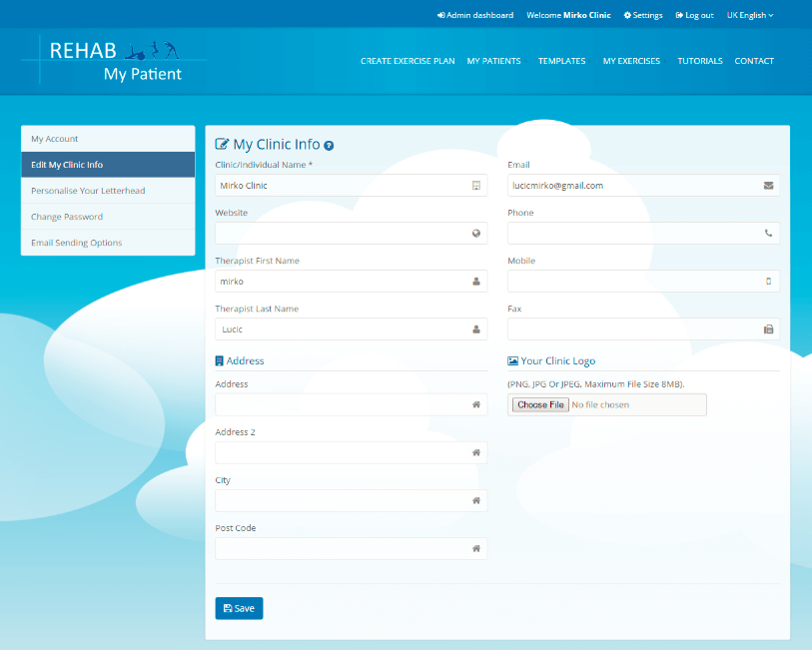Log out using the top bar link

(694, 15)
